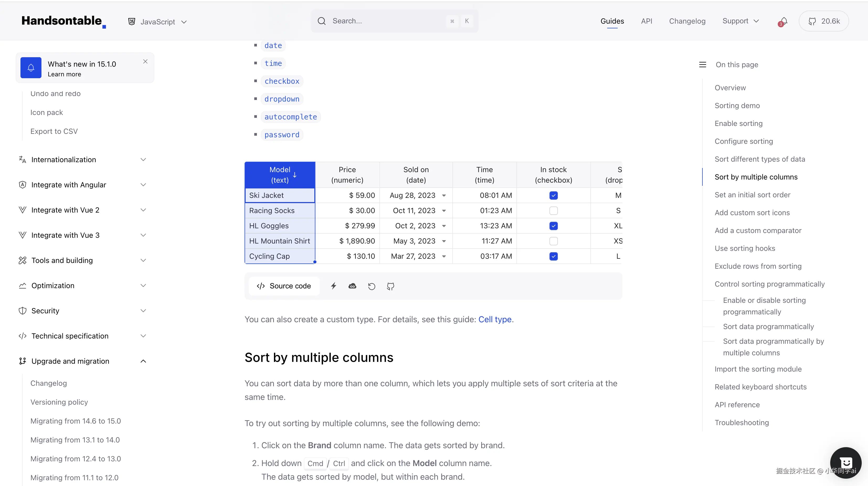The height and width of the screenshot is (486, 868).
Task: Follow the Cell type link
Action: [x=495, y=319]
